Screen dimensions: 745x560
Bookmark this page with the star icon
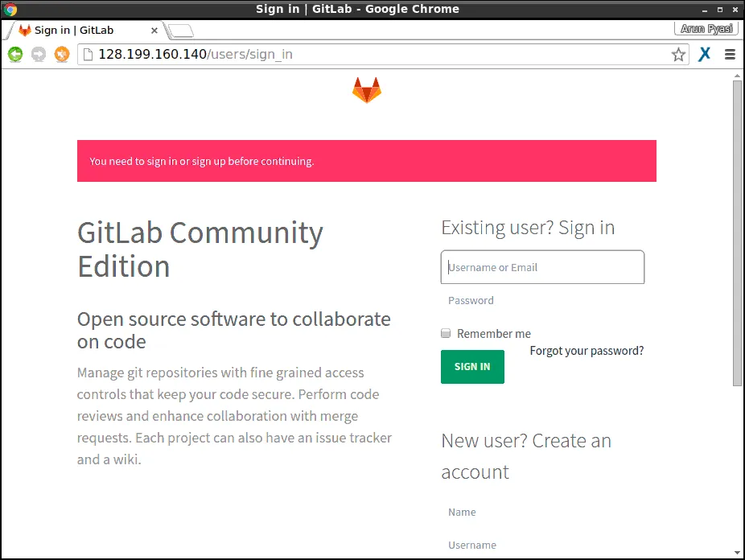[678, 54]
